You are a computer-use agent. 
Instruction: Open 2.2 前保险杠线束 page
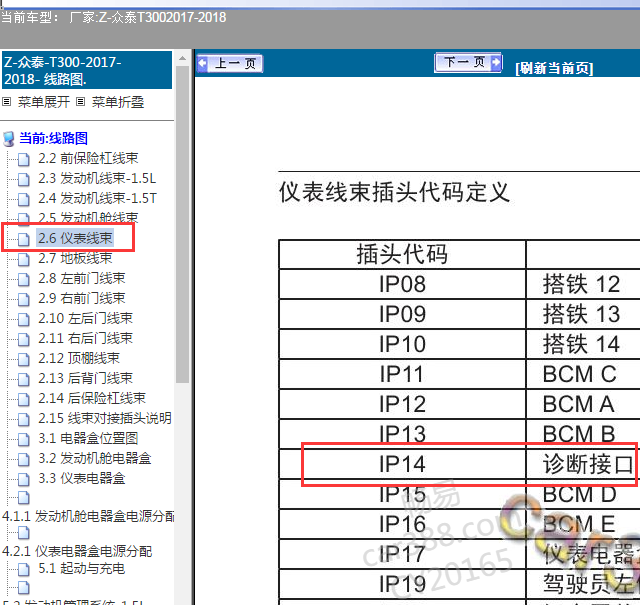(x=88, y=158)
